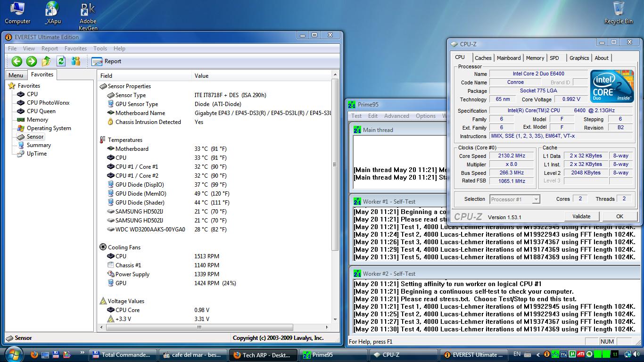Screen dimensions: 644x362
Task: Select CPU item in Favorites tree
Action: tap(27, 94)
